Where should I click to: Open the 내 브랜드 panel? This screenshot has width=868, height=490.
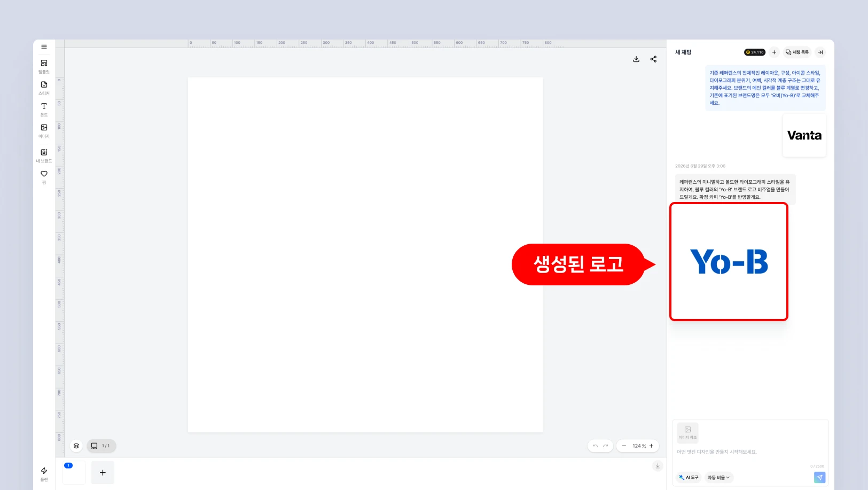pos(44,155)
